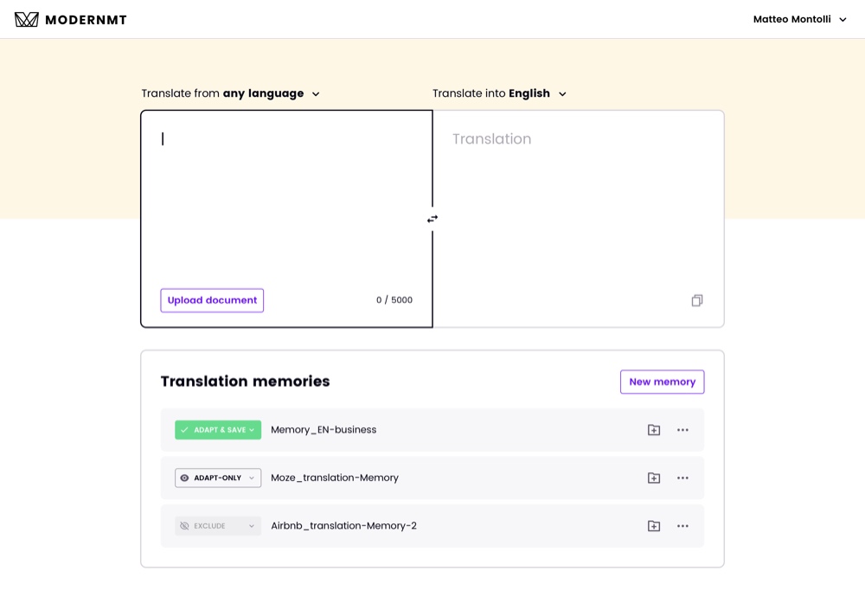Create a New memory
This screenshot has height=616, width=865.
click(662, 382)
